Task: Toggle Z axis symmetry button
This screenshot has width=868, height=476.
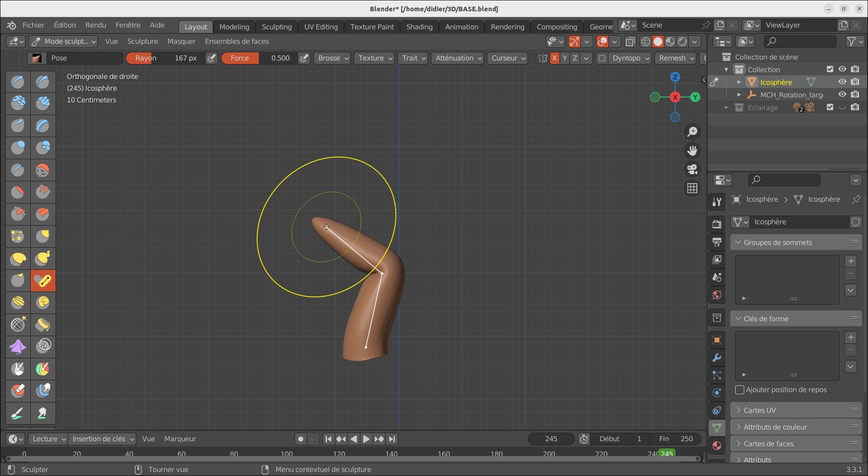Action: pos(575,58)
